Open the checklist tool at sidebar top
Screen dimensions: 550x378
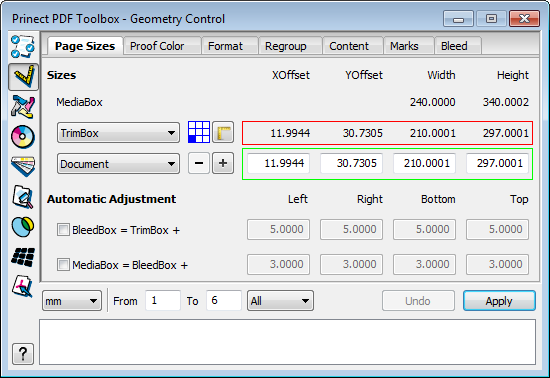coord(23,47)
